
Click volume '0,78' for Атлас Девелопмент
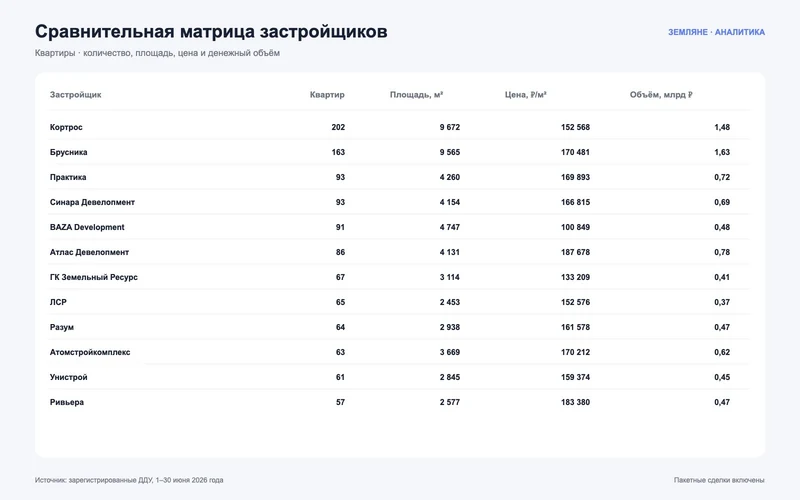click(x=722, y=252)
